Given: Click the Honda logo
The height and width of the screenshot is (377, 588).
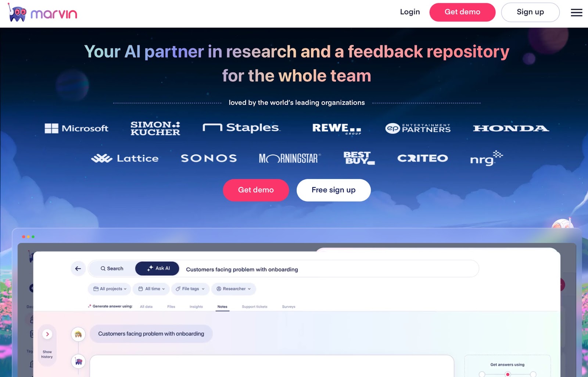Looking at the screenshot, I should pyautogui.click(x=511, y=128).
